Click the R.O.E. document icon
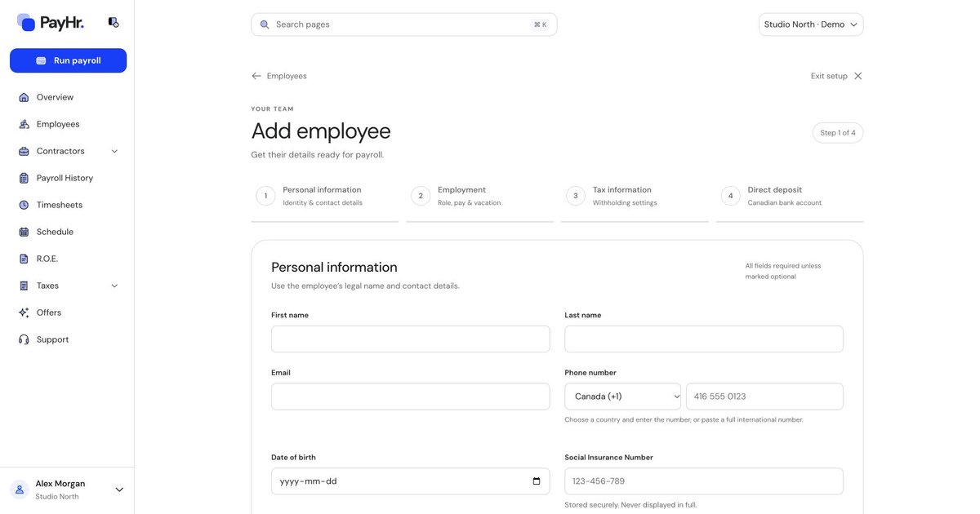This screenshot has height=514, width=980. point(24,259)
